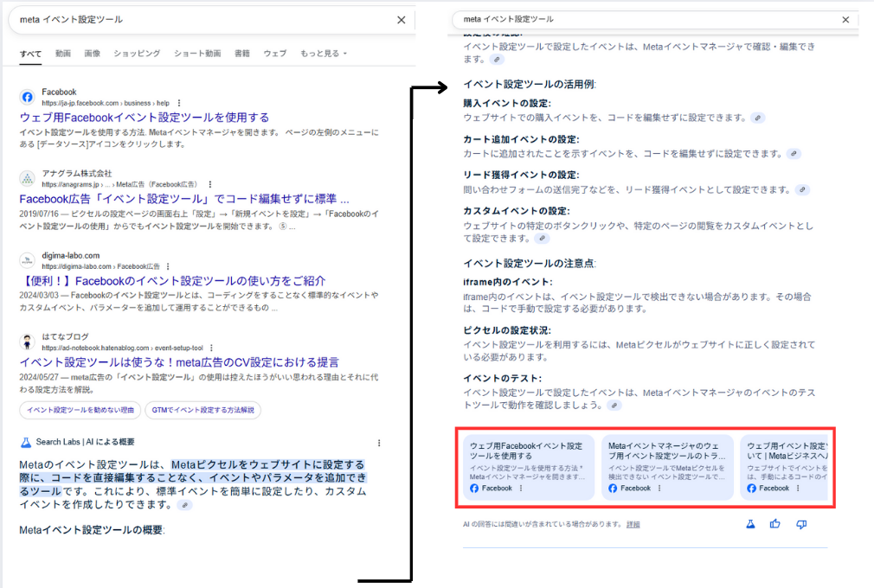The width and height of the screenshot is (874, 588).
Task: Select the すべて tab
Action: [30, 54]
